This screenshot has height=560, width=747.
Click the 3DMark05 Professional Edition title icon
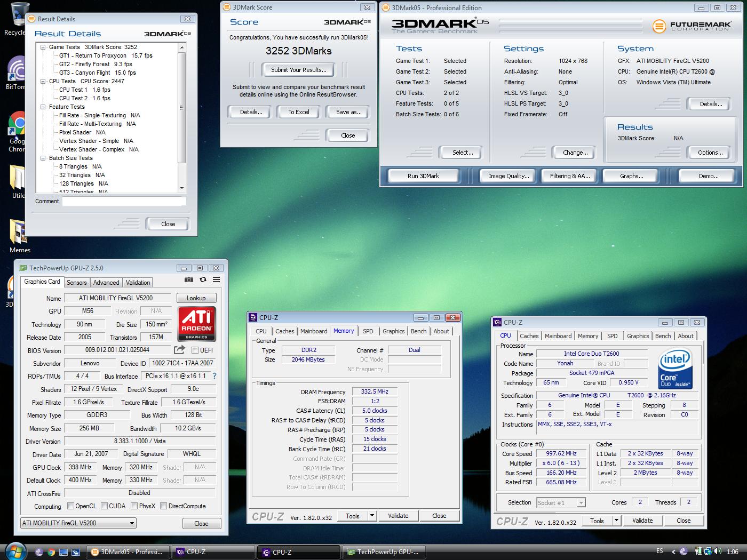386,7
